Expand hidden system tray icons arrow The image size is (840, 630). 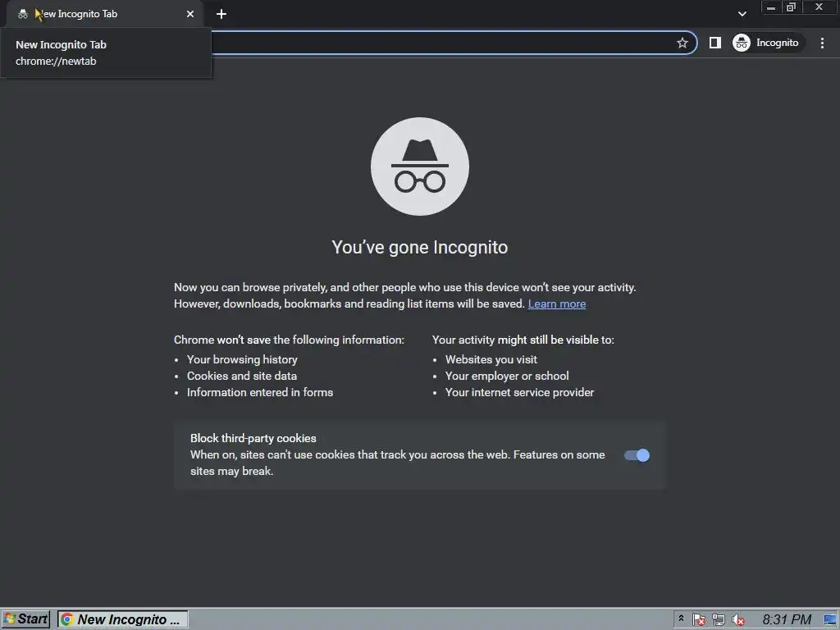(681, 619)
